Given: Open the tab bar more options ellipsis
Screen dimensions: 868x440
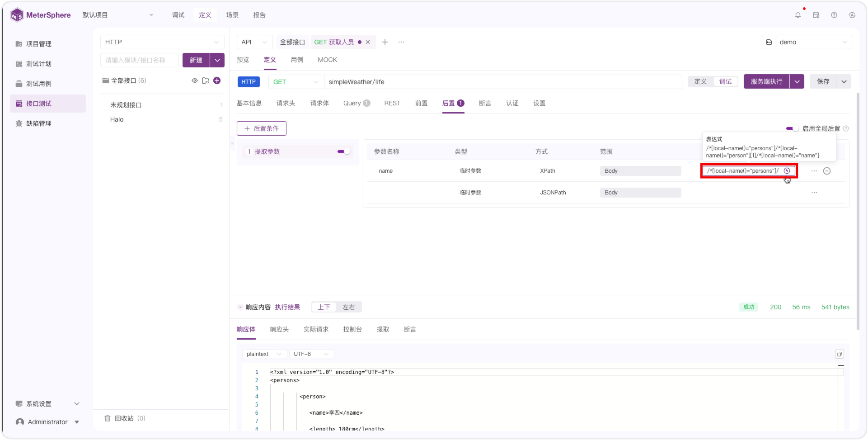Looking at the screenshot, I should coord(401,42).
